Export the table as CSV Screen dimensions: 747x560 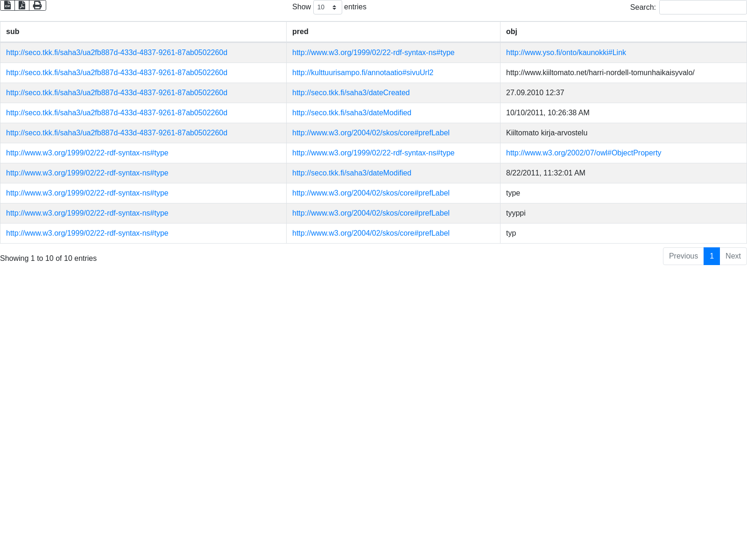pyautogui.click(x=7, y=5)
